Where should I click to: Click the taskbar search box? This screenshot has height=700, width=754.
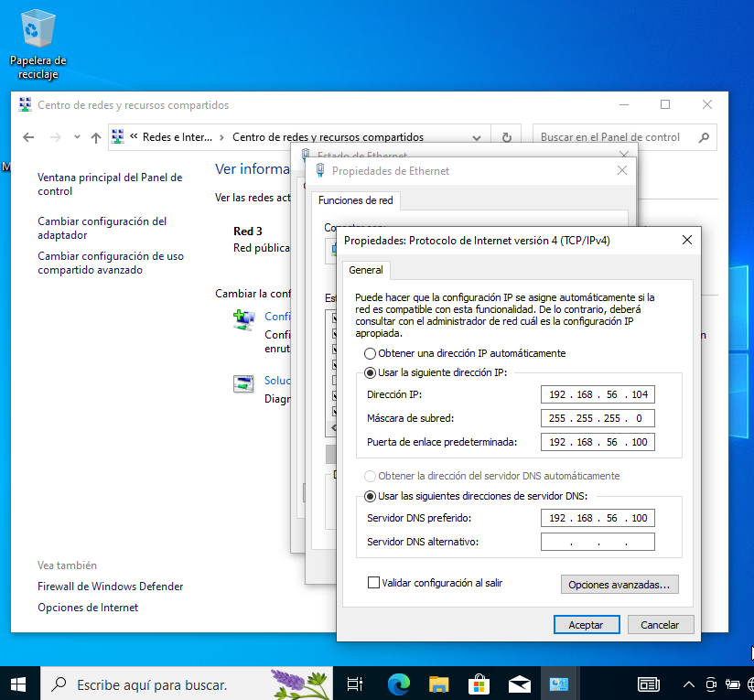pyautogui.click(x=187, y=684)
